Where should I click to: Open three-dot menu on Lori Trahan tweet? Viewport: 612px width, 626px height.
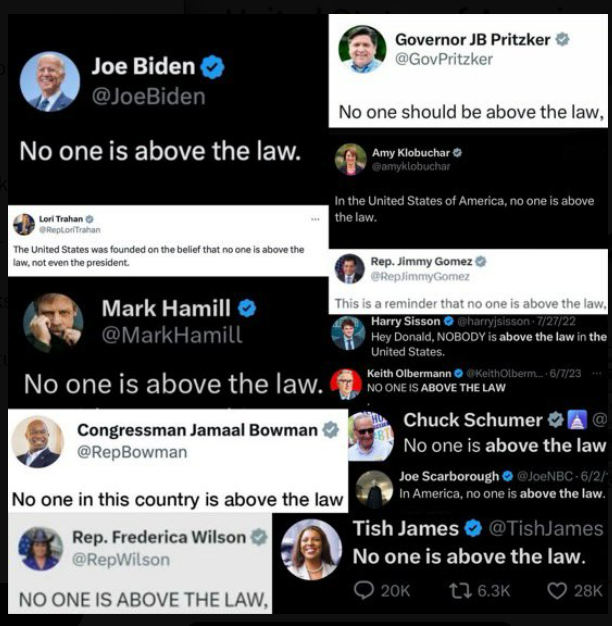315,219
